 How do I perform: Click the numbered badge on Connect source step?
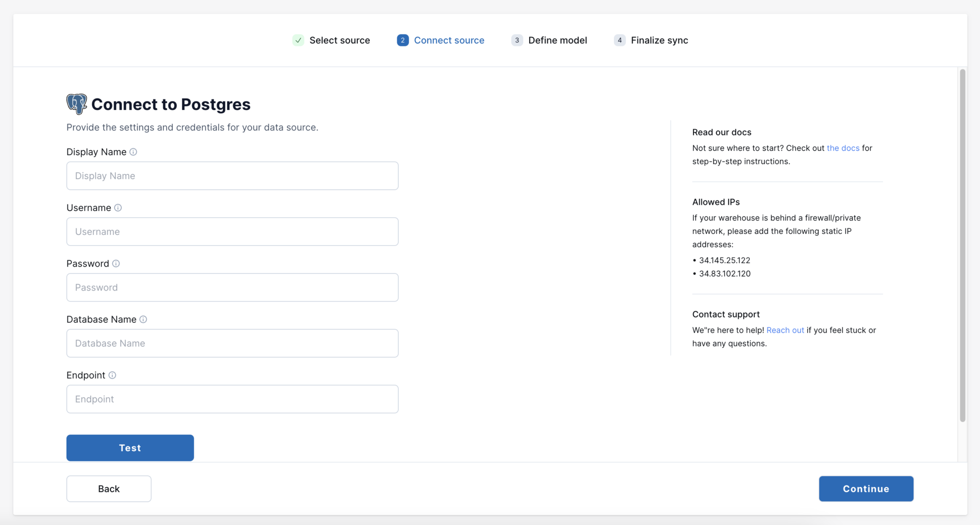pyautogui.click(x=402, y=40)
